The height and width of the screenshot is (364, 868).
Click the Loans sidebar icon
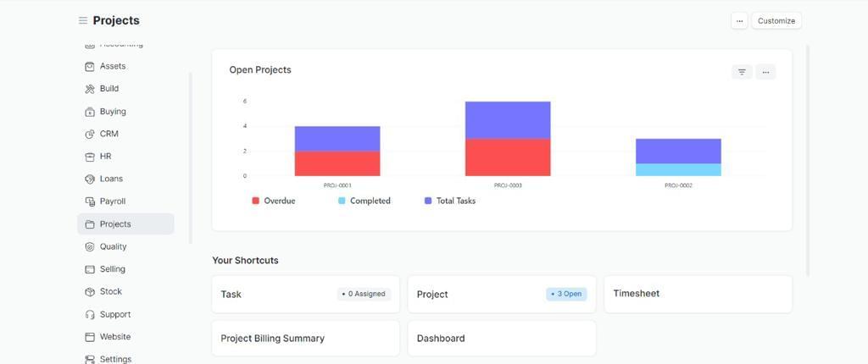(90, 179)
